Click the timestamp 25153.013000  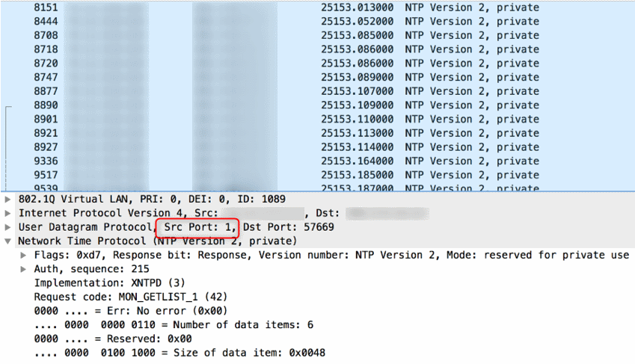point(358,7)
